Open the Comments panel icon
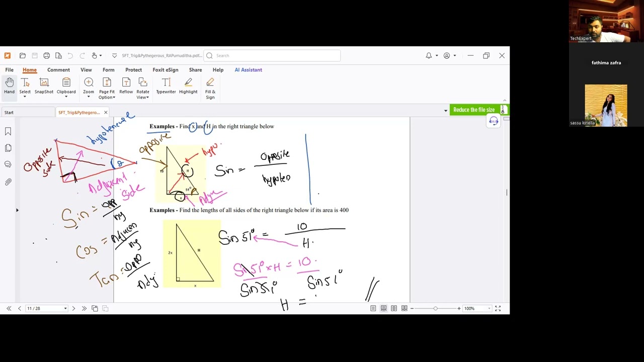 coord(8,164)
